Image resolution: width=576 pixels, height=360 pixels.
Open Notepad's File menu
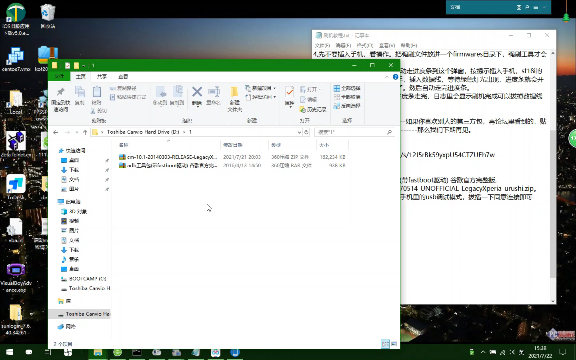tap(322, 45)
